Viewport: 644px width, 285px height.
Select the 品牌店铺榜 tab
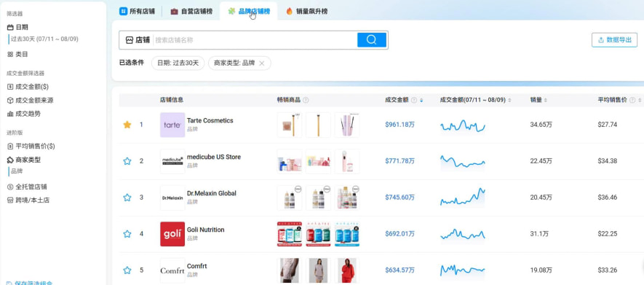[249, 12]
